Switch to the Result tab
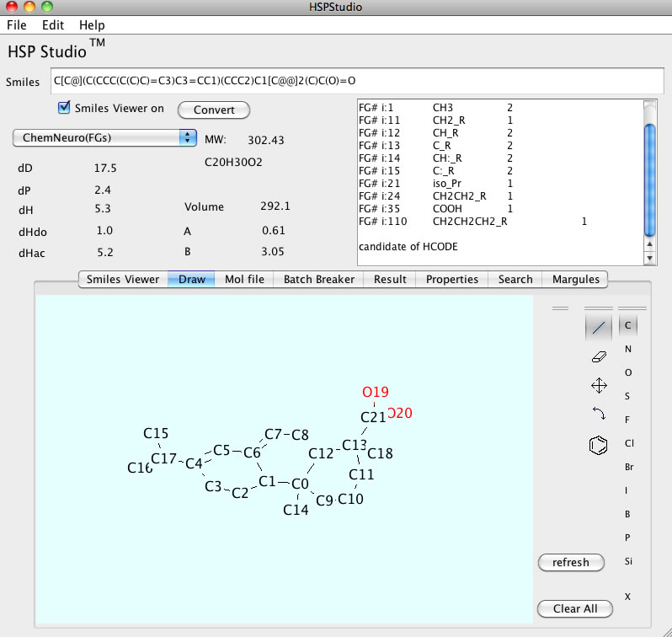The image size is (672, 637). (390, 279)
